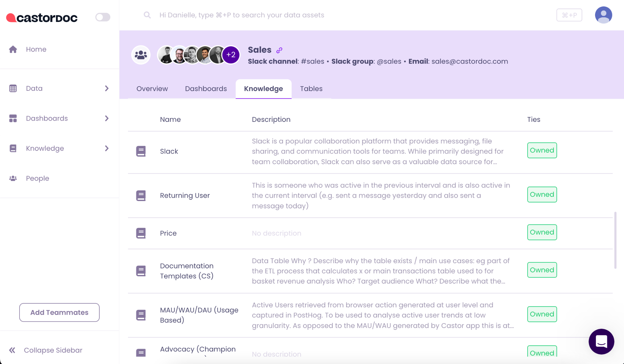Click the Add Teammates button
The width and height of the screenshot is (624, 364).
tap(59, 312)
